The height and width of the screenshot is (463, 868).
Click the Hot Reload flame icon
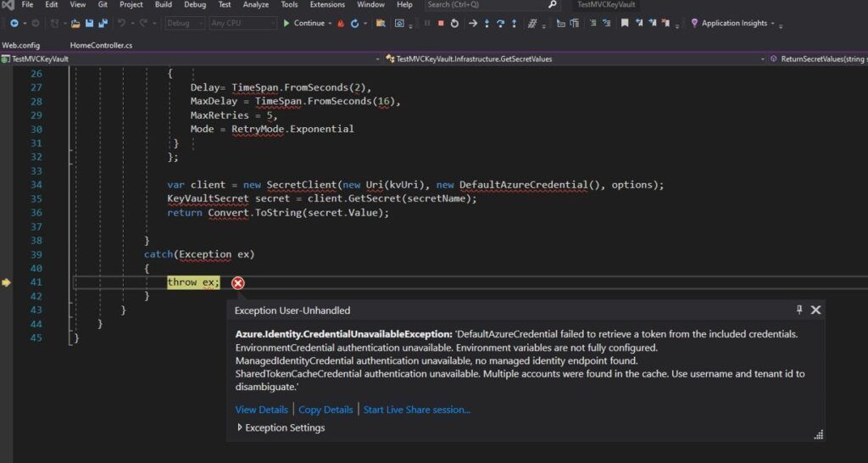coord(340,23)
